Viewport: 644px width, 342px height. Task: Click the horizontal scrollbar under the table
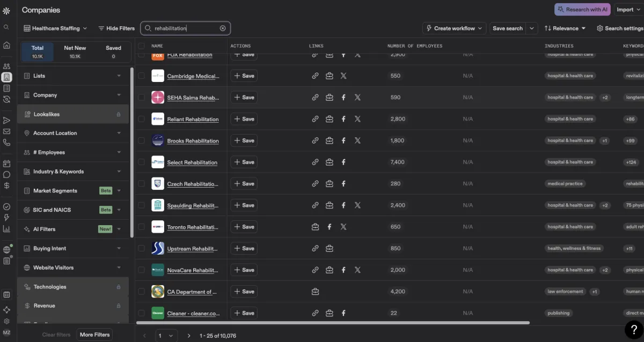pyautogui.click(x=333, y=323)
